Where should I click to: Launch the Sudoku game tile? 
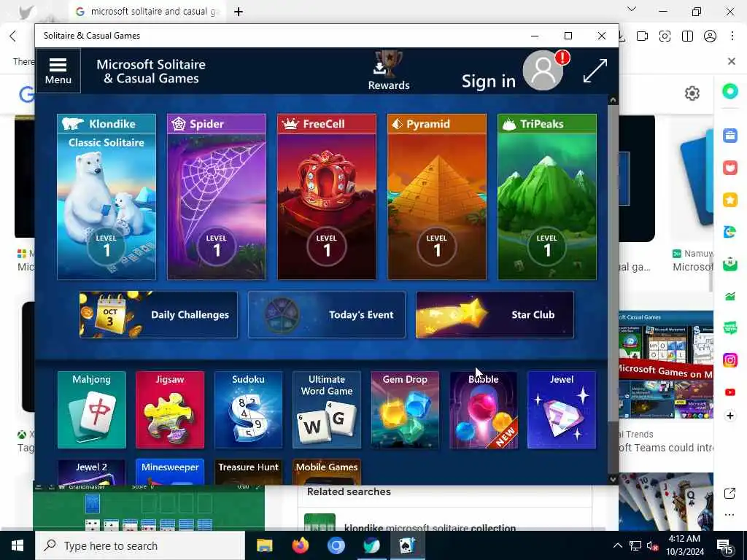[x=248, y=410]
